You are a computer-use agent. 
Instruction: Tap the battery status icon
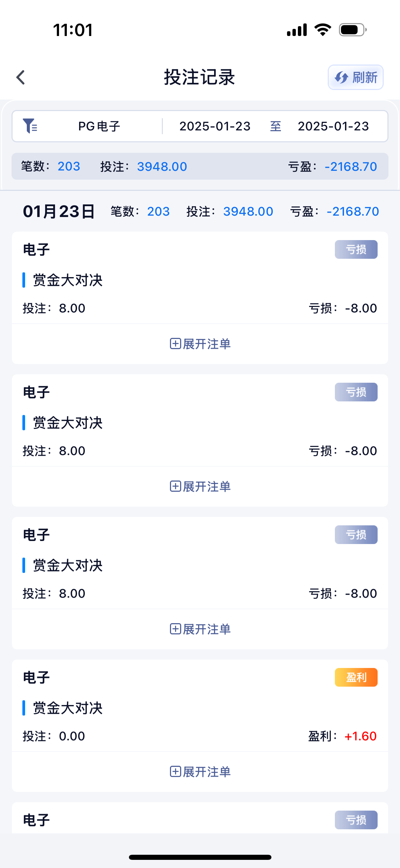click(x=353, y=30)
